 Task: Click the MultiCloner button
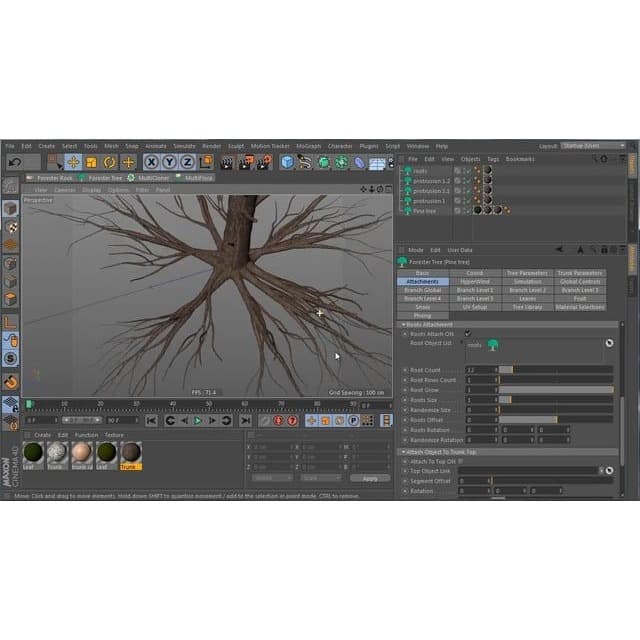(x=148, y=178)
